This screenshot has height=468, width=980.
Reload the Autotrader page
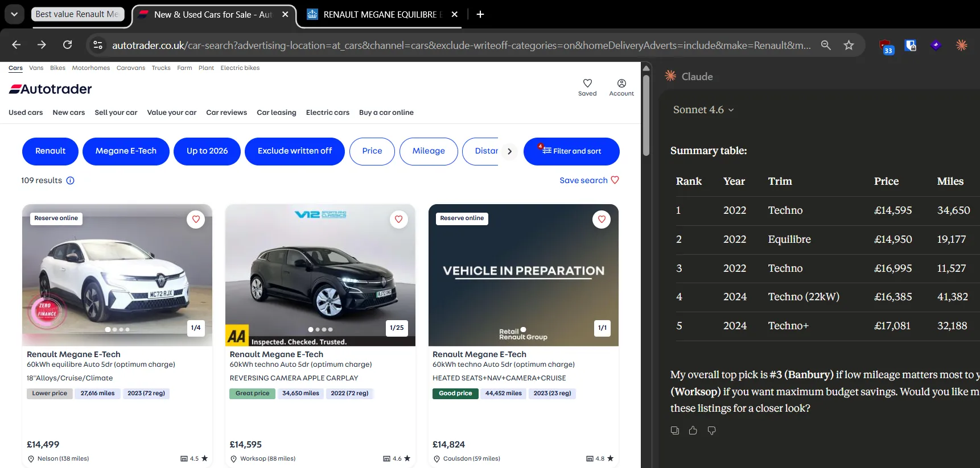(67, 45)
